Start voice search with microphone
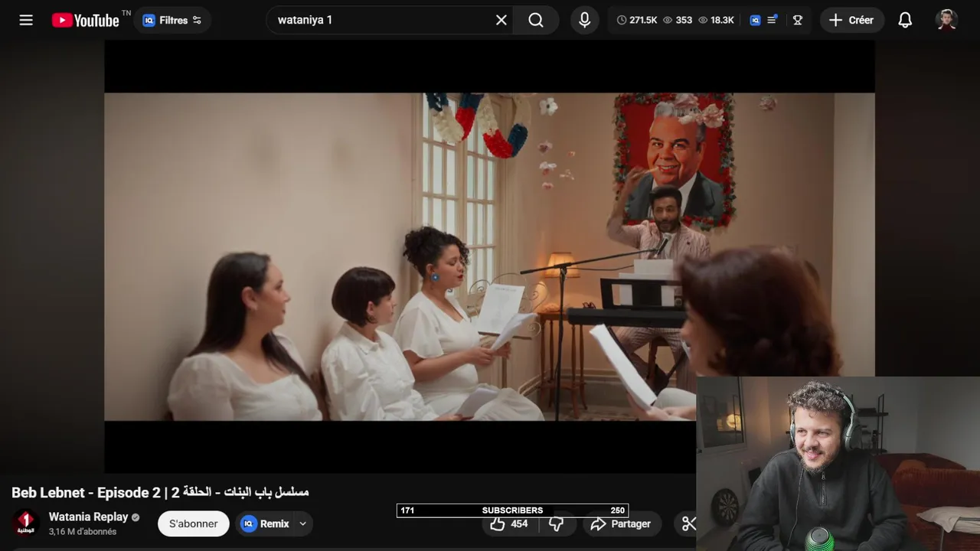The height and width of the screenshot is (551, 980). pyautogui.click(x=584, y=20)
